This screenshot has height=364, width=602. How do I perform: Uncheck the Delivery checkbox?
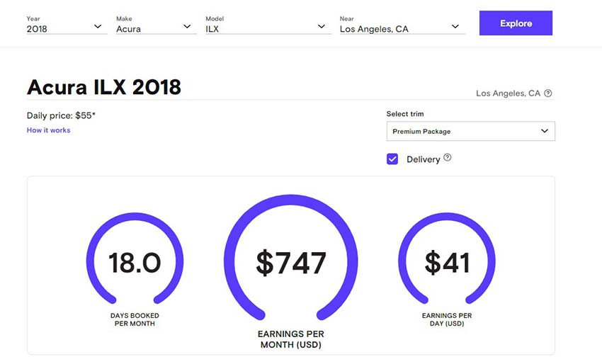[392, 159]
